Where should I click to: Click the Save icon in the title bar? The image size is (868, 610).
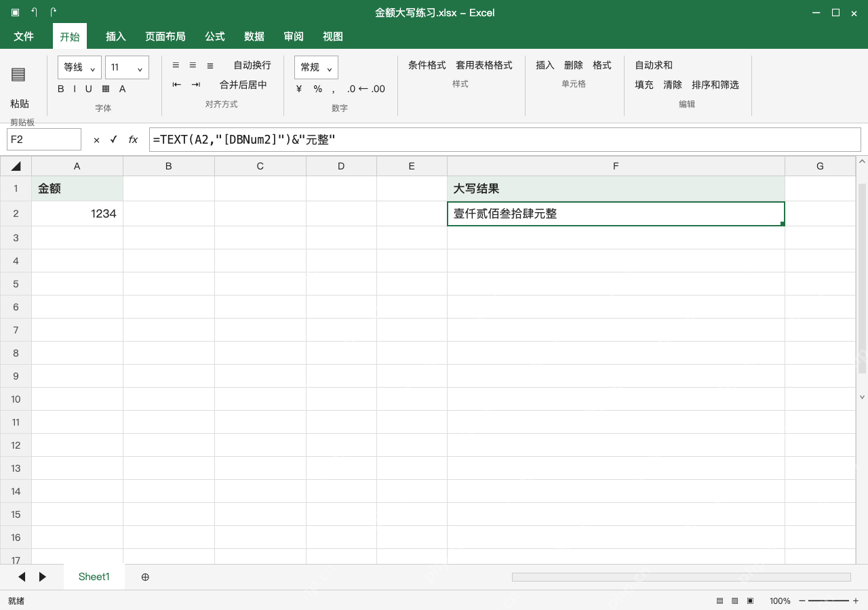pyautogui.click(x=15, y=12)
